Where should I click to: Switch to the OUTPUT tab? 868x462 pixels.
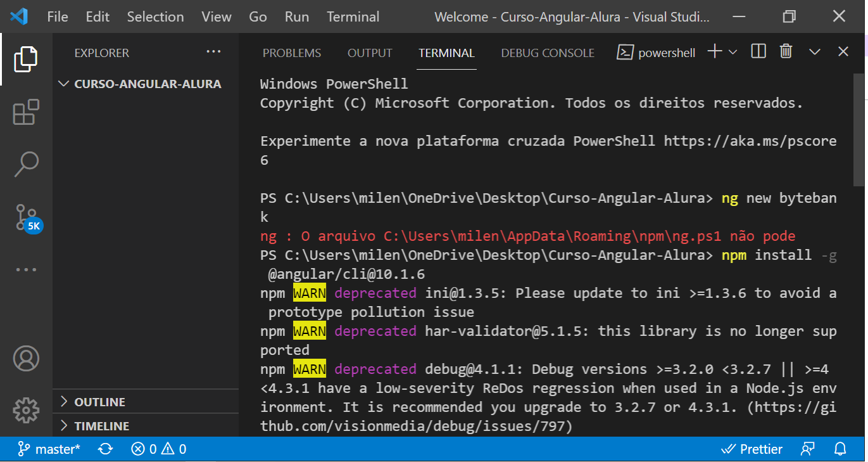click(x=370, y=53)
